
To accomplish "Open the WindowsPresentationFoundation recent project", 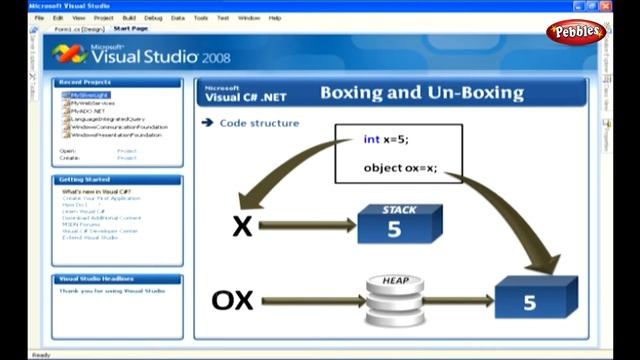I will click(x=116, y=135).
